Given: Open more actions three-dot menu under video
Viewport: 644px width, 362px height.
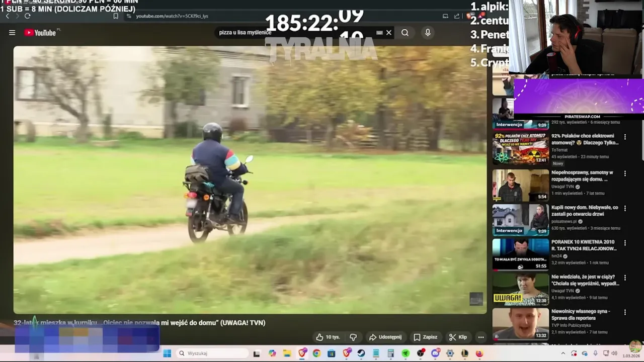Looking at the screenshot, I should click(481, 337).
